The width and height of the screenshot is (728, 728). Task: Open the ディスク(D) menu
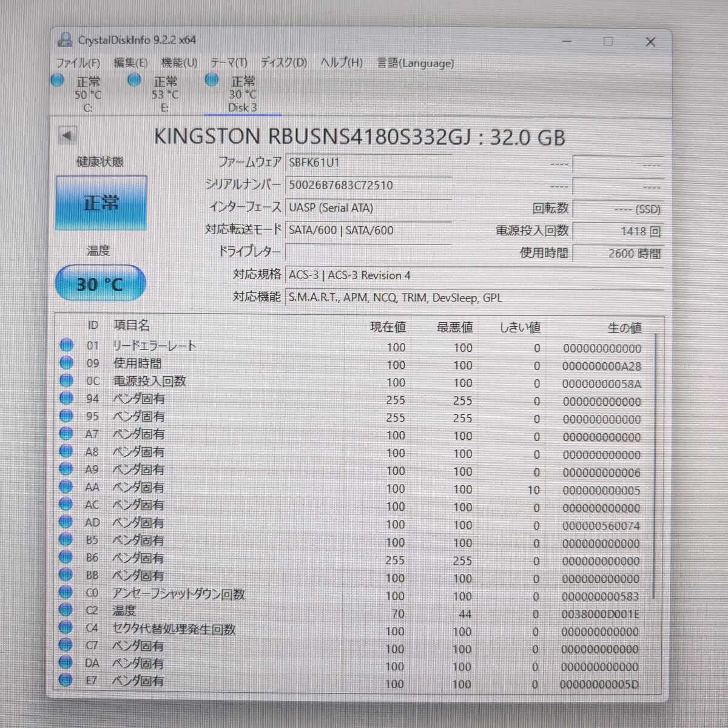pos(283,63)
